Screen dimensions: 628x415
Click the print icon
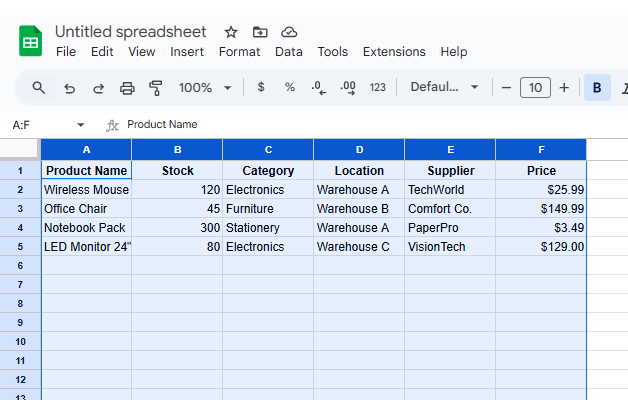(x=127, y=88)
